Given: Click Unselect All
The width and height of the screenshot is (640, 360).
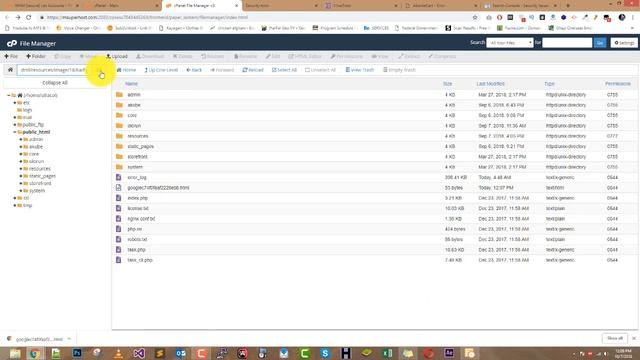Looking at the screenshot, I should (320, 70).
